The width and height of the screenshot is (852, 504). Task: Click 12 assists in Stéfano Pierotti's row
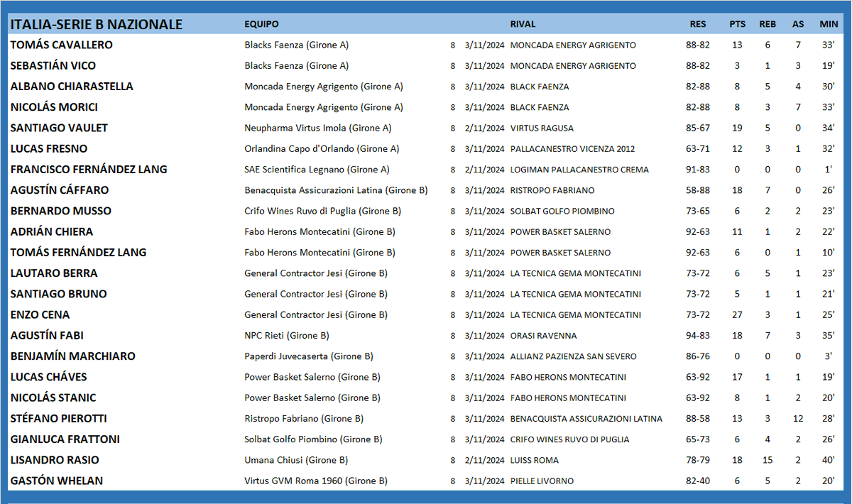tap(798, 419)
